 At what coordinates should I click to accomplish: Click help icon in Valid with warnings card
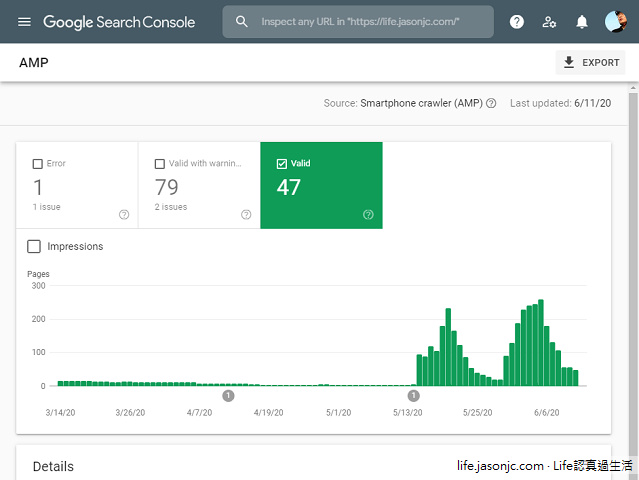(x=246, y=214)
